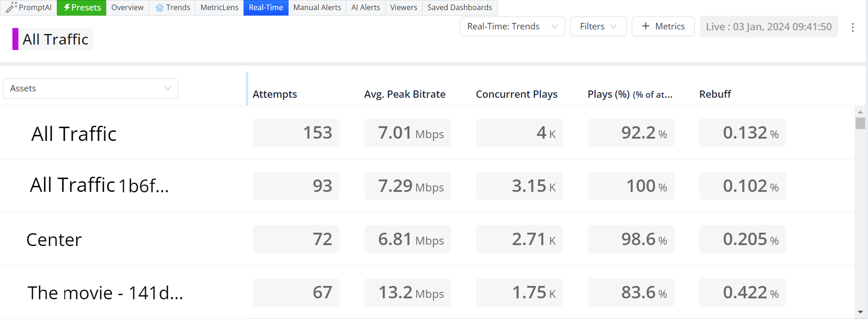868x319 pixels.
Task: Select the Saved Dashboards tab
Action: (460, 8)
